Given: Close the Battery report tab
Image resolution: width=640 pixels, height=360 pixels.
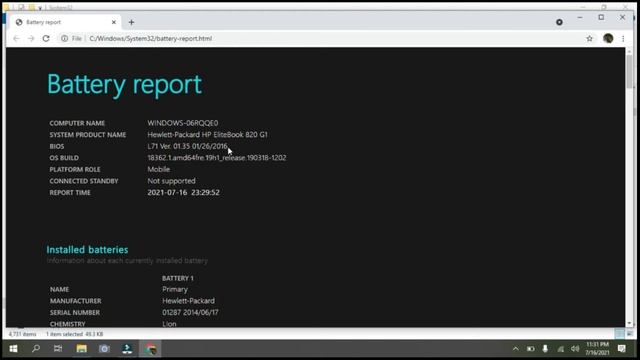Looking at the screenshot, I should pyautogui.click(x=114, y=22).
